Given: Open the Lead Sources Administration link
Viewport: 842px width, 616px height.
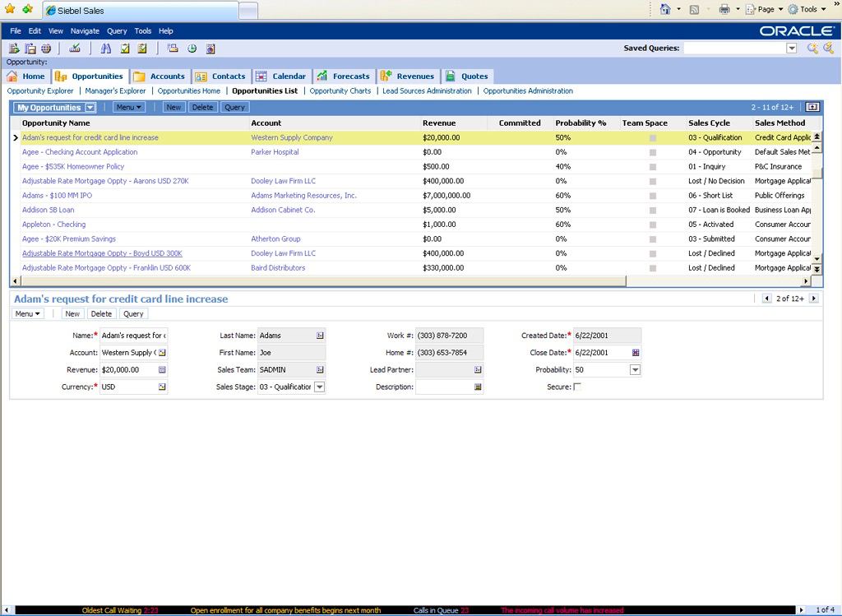Looking at the screenshot, I should tap(427, 91).
